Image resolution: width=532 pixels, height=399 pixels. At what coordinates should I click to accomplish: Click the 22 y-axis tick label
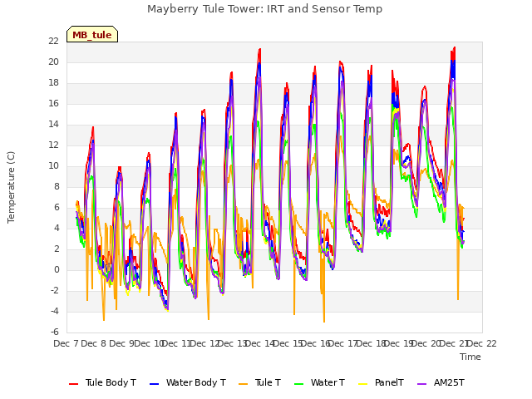coord(53,41)
